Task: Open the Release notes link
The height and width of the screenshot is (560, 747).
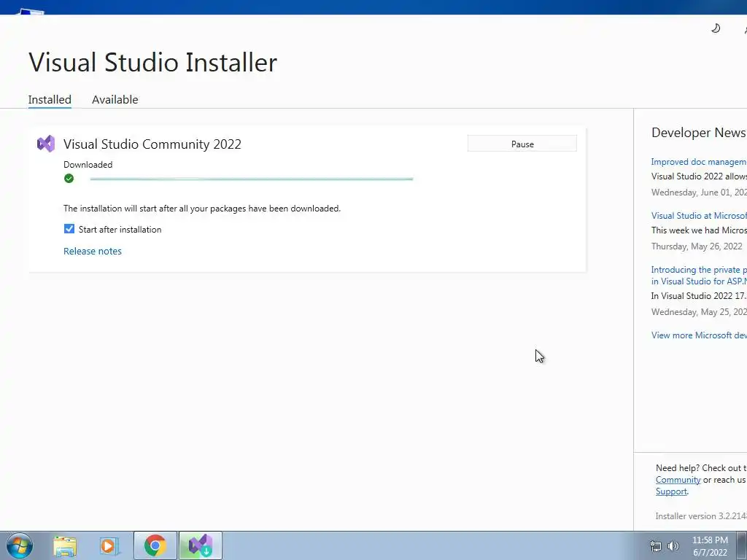Action: (93, 251)
